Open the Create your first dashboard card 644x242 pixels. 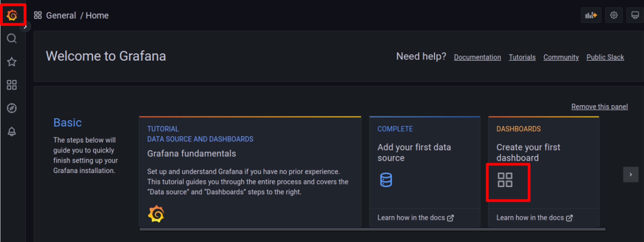544,172
